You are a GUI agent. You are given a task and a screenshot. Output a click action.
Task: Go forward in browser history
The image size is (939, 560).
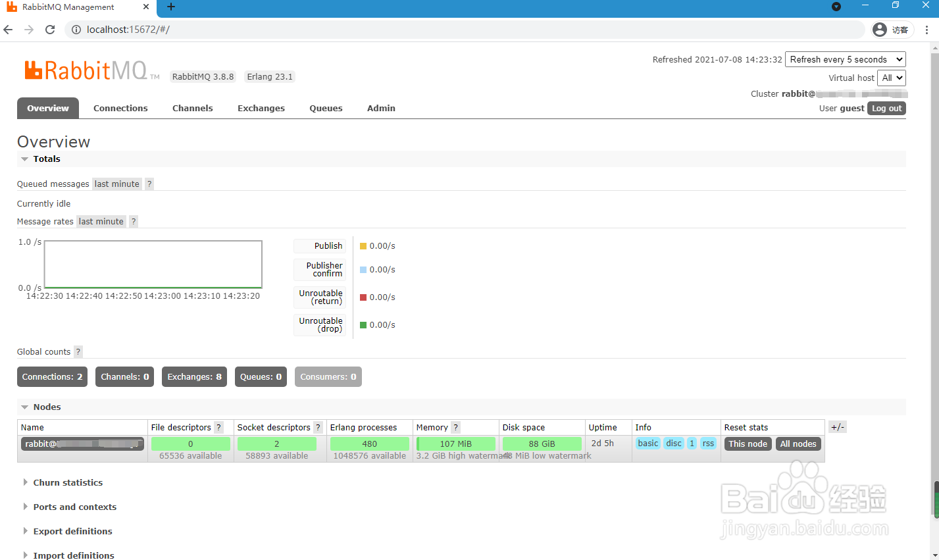tap(29, 30)
